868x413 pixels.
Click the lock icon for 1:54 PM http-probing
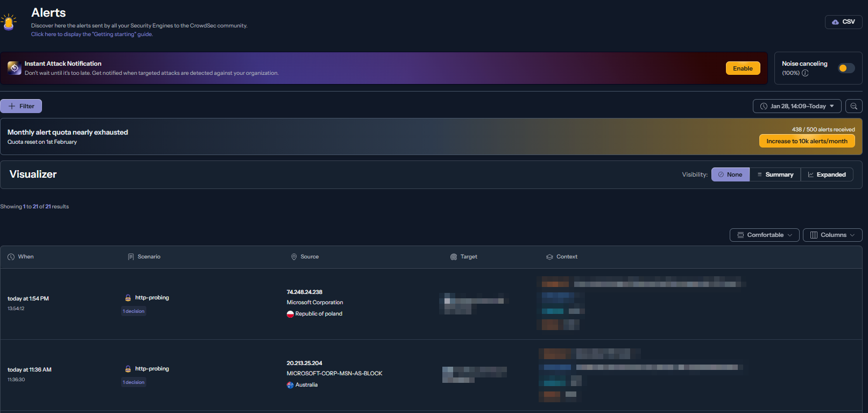pyautogui.click(x=128, y=298)
